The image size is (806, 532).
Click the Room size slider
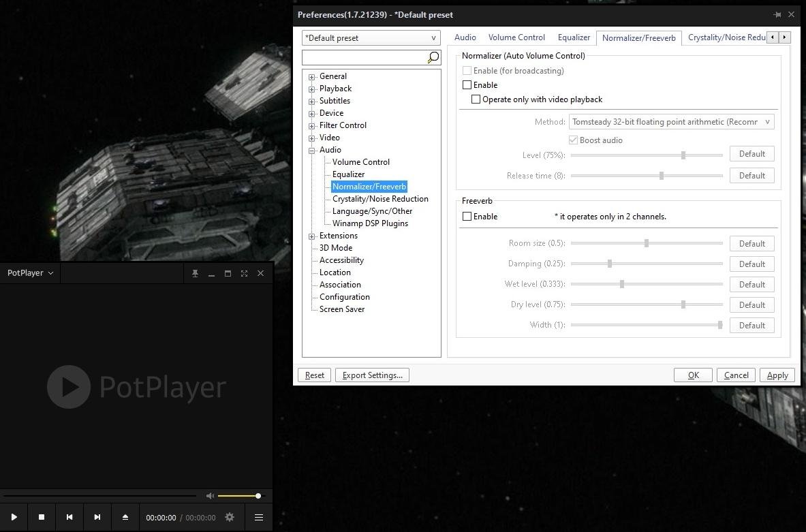pyautogui.click(x=647, y=243)
